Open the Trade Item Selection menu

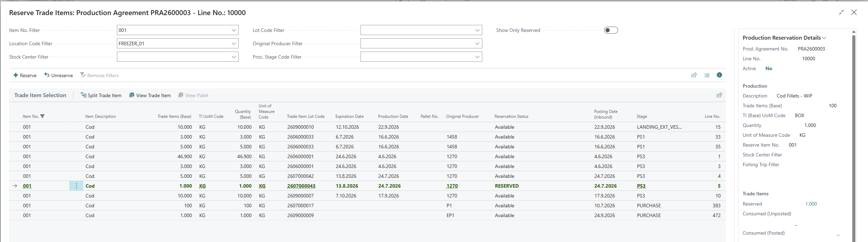point(40,95)
